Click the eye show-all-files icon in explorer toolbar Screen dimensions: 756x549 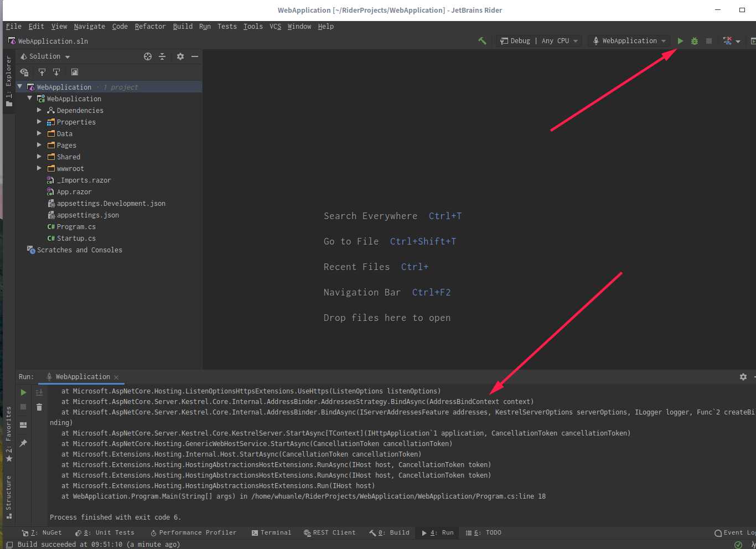[24, 72]
